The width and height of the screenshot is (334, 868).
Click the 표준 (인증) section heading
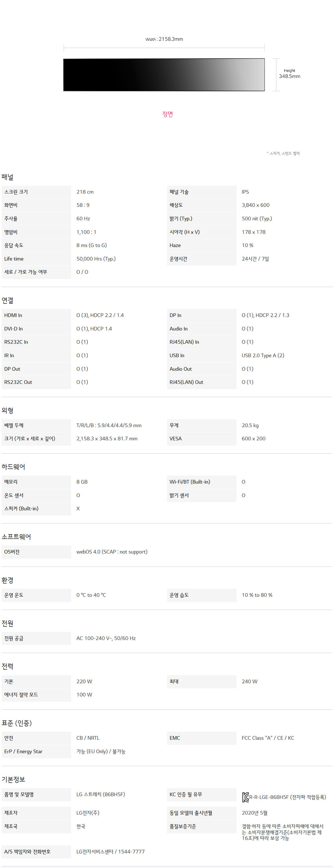tap(17, 723)
